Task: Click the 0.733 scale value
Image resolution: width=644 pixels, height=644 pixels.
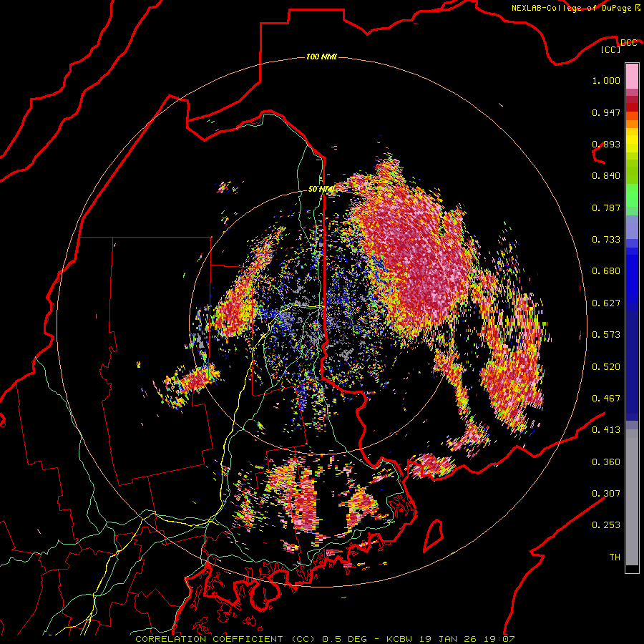Action: (606, 240)
